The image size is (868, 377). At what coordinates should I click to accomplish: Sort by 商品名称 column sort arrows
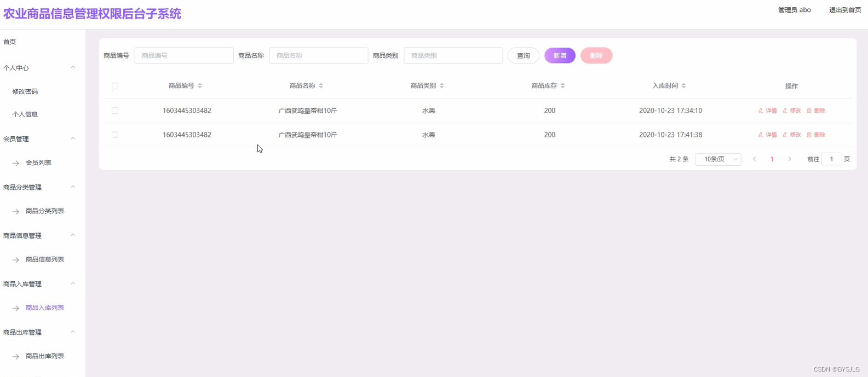[321, 86]
